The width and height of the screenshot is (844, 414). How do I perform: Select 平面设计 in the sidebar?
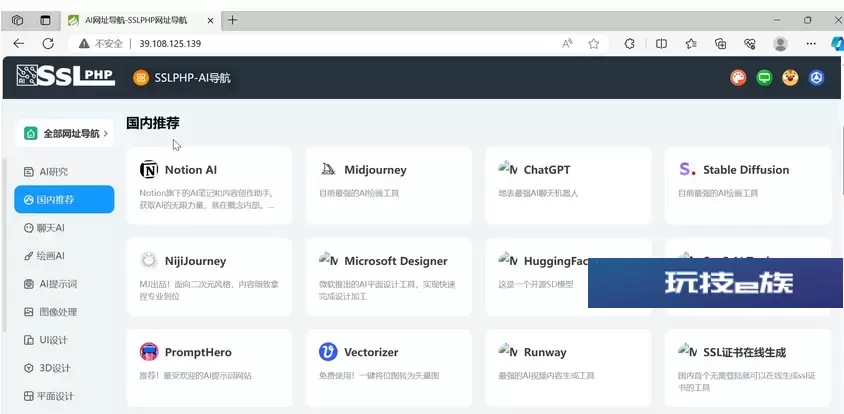64,396
